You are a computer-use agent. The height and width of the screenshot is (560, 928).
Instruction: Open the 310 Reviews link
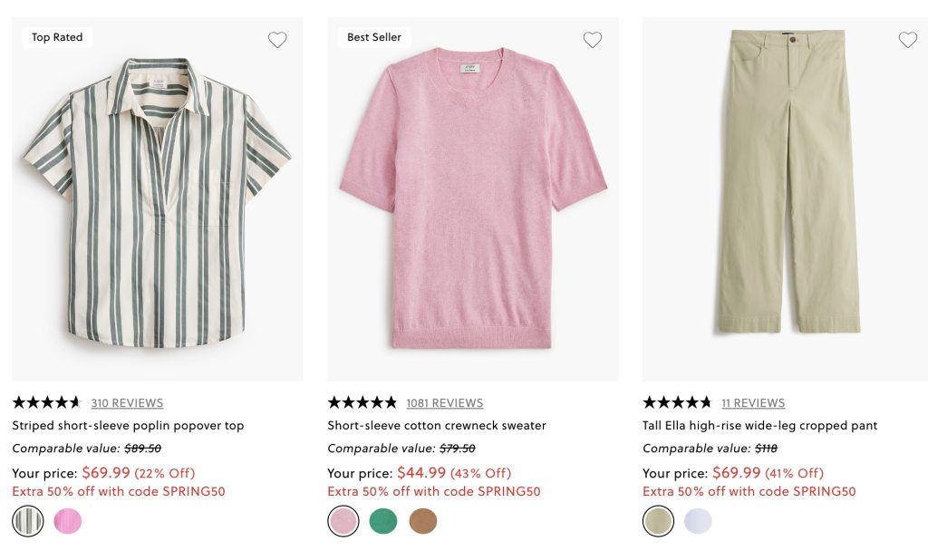(127, 403)
